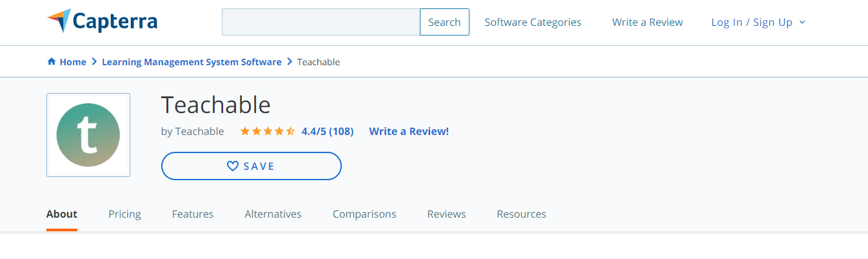
Task: Click the Write a Review! link
Action: [409, 132]
